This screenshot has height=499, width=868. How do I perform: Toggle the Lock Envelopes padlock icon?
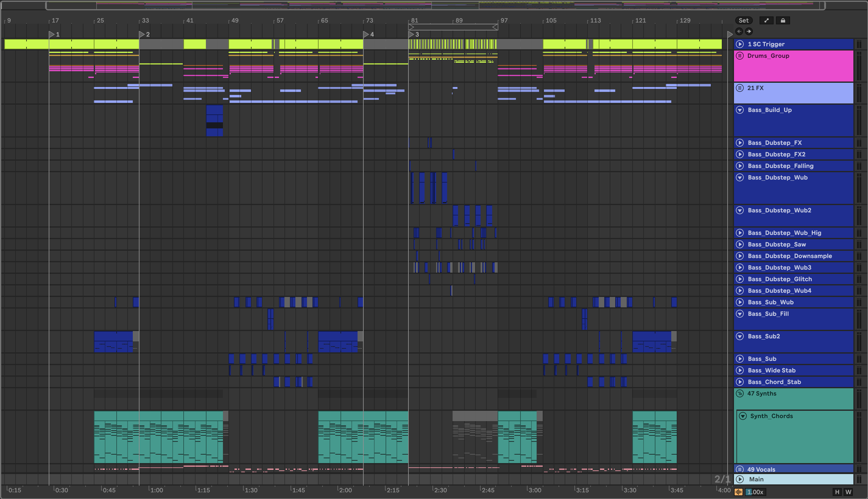783,21
